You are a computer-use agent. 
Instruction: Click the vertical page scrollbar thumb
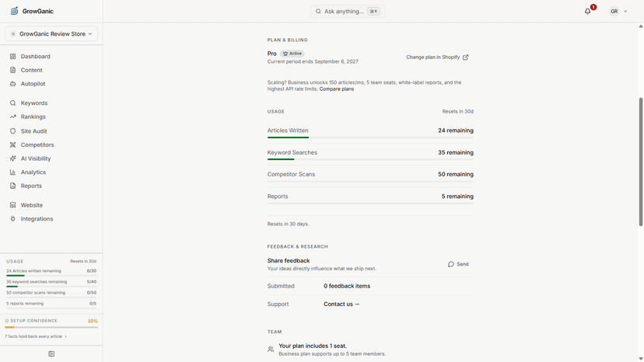(x=641, y=162)
